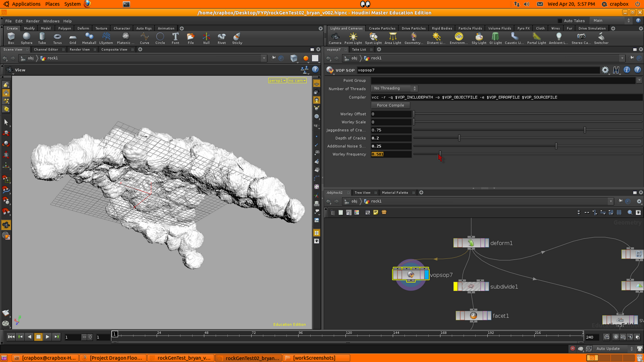Switch to the Material Palette tab

(x=395, y=193)
